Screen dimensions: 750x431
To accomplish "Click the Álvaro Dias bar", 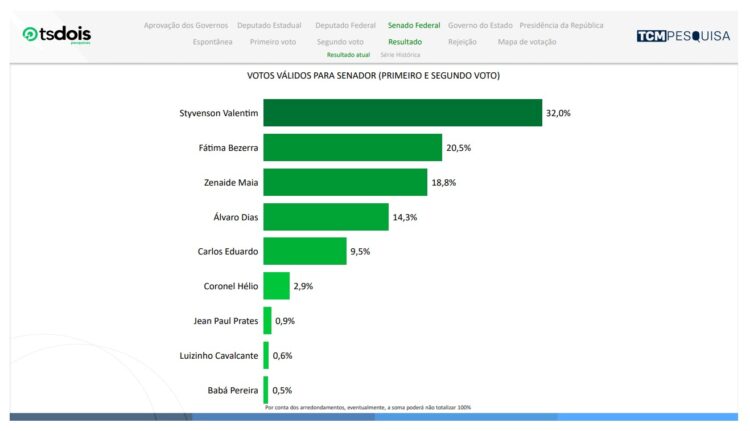I will pyautogui.click(x=325, y=217).
